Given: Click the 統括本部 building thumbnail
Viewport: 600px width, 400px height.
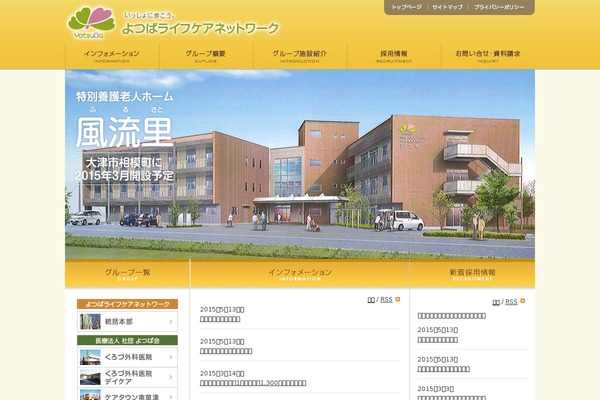Looking at the screenshot, I should pos(90,322).
